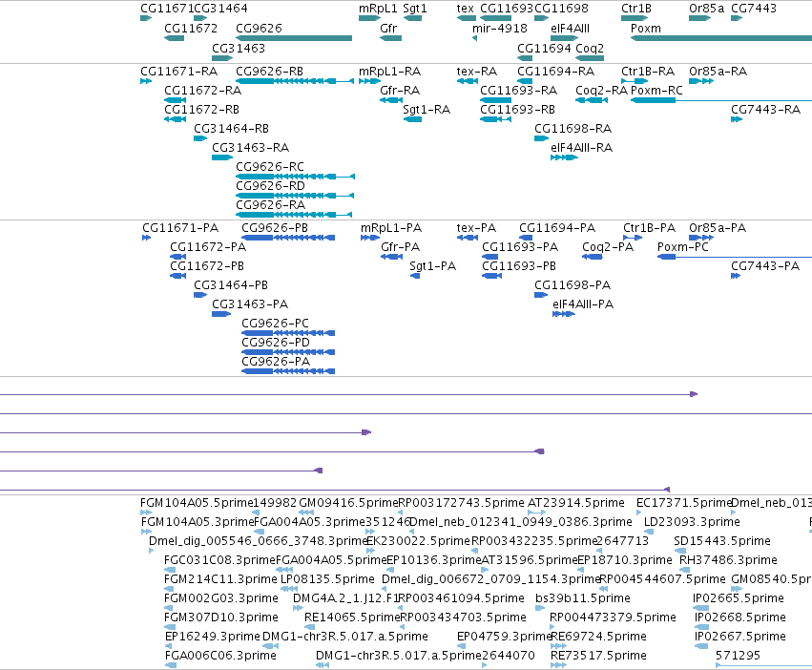This screenshot has height=670, width=812.
Task: Click the CG11698-RA transcript label
Action: point(573,129)
